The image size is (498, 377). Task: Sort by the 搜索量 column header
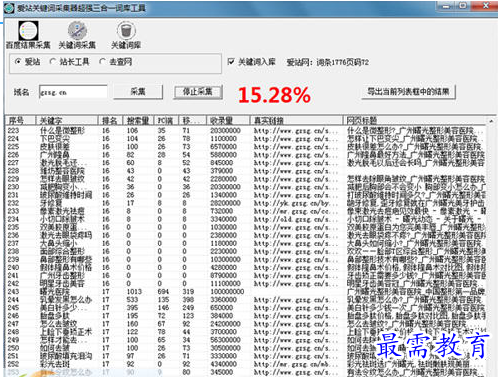point(138,120)
